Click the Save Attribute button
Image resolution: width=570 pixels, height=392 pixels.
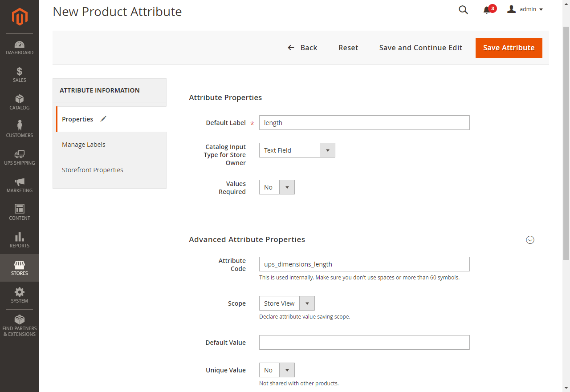pos(509,48)
